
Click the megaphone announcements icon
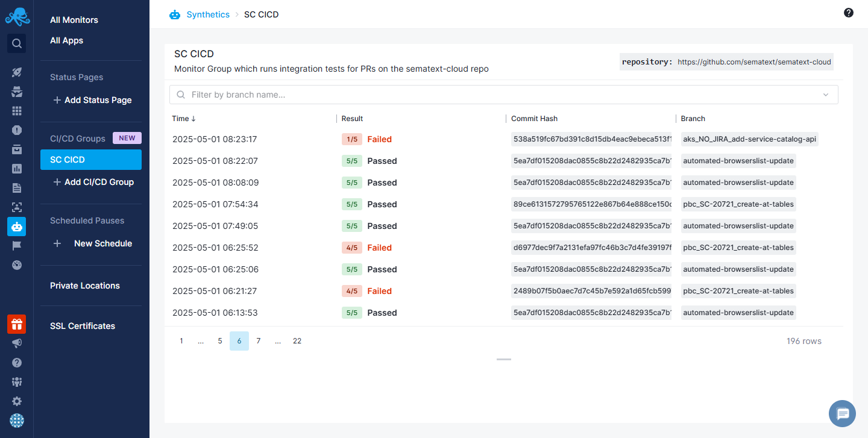(16, 343)
